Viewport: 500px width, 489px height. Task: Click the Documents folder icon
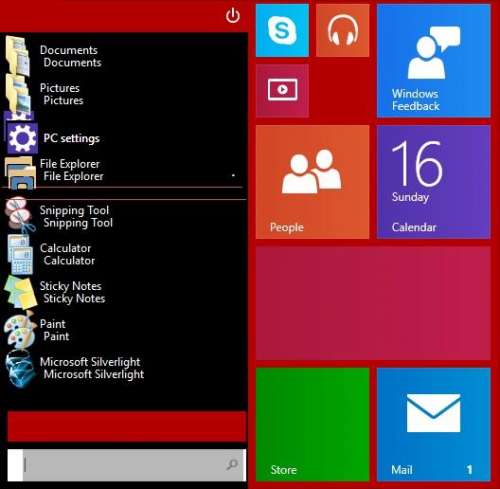click(18, 56)
